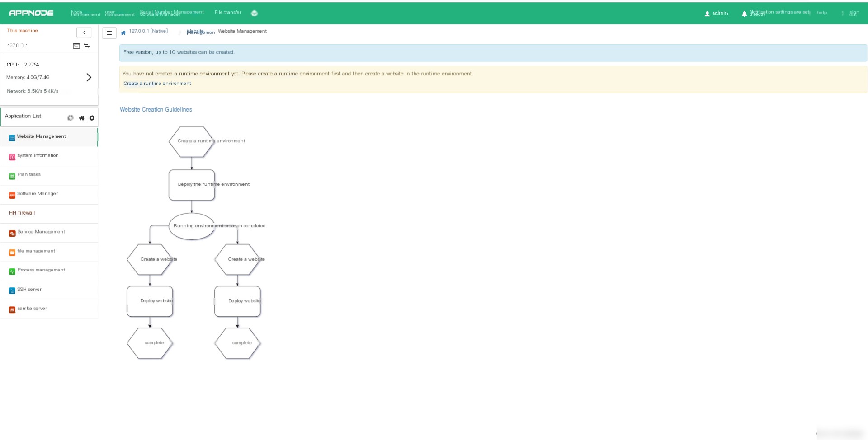Click the This machine label
This screenshot has width=868, height=440.
tap(22, 31)
